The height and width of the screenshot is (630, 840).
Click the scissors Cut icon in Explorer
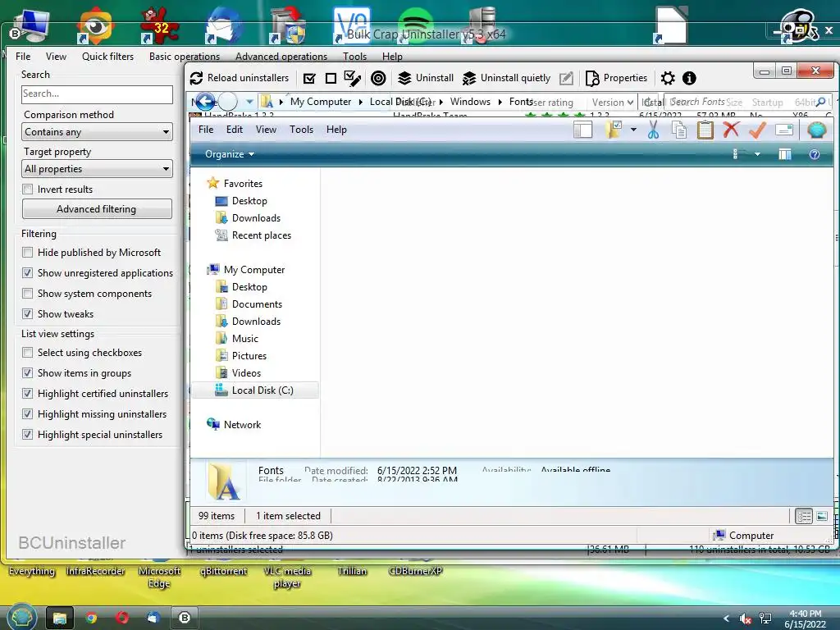tap(653, 130)
